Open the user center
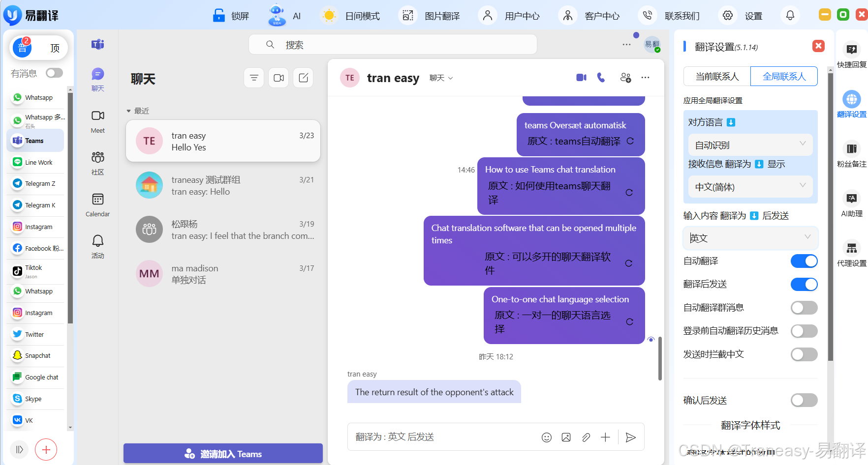This screenshot has width=868, height=465. 487,16
